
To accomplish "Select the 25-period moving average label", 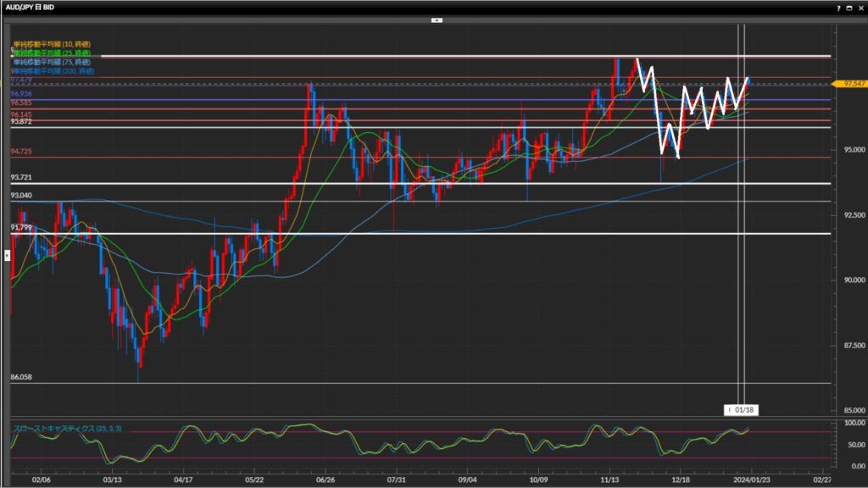I will [53, 53].
